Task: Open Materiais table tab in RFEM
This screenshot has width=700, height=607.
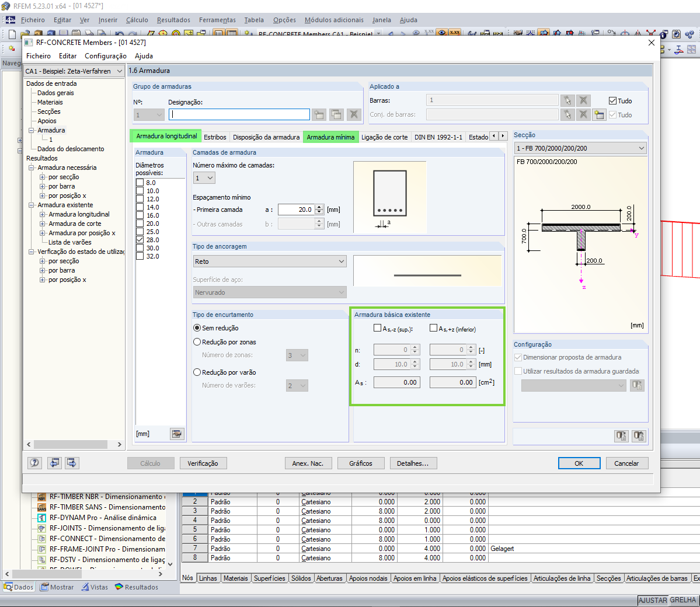Action: pos(235,578)
